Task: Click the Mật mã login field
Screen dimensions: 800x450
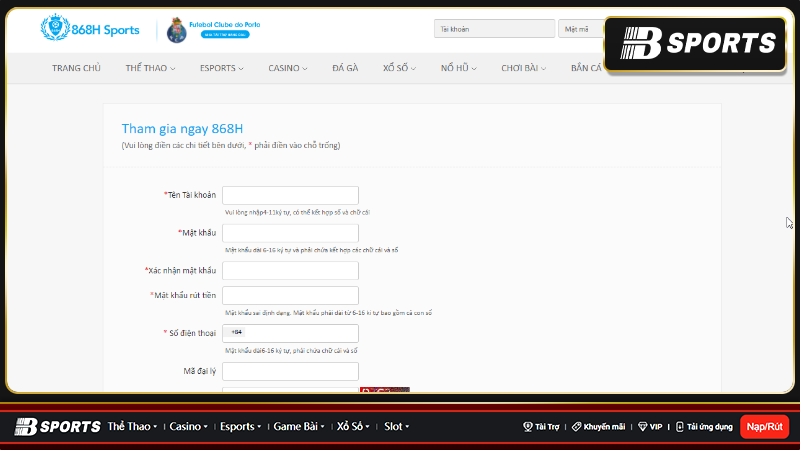Action: click(x=582, y=29)
